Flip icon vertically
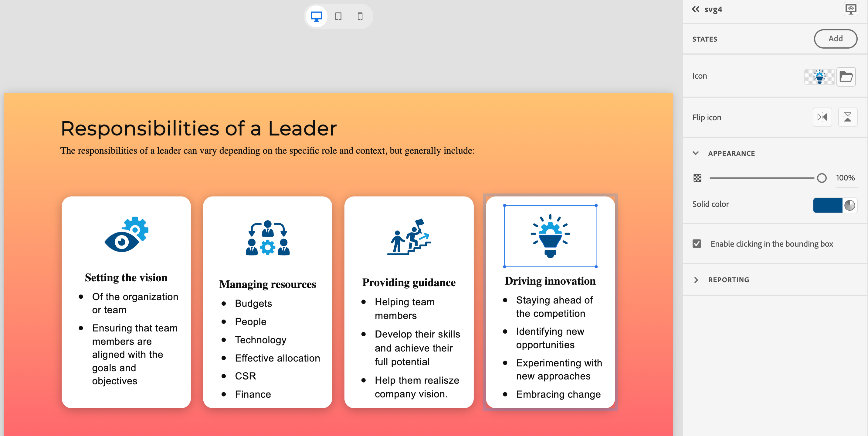Image resolution: width=868 pixels, height=436 pixels. tap(847, 117)
